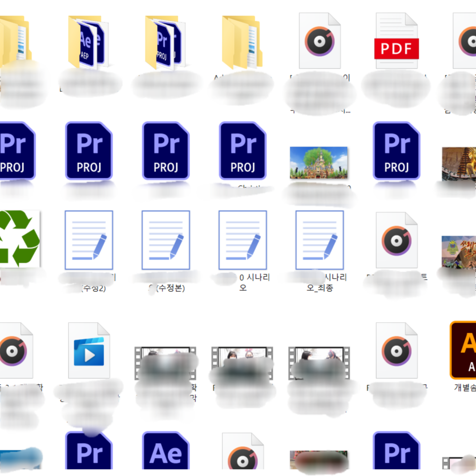The image size is (476, 476).
Task: Open the document icon labeled (수정2)
Action: click(x=89, y=240)
